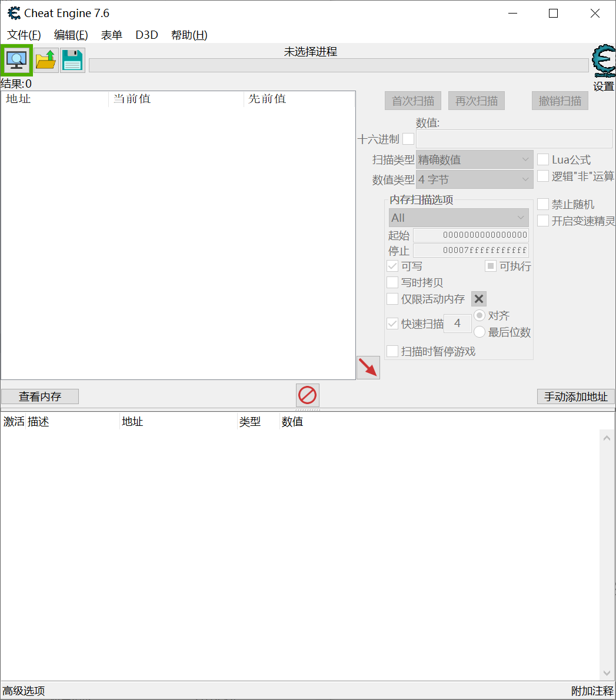Open the 扫描类型 dropdown
This screenshot has height=700, width=616.
(x=474, y=159)
